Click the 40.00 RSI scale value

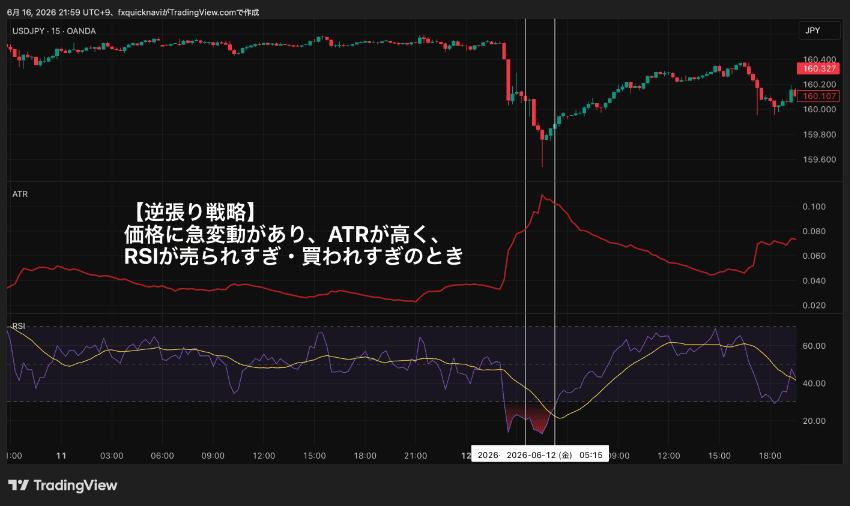[814, 383]
